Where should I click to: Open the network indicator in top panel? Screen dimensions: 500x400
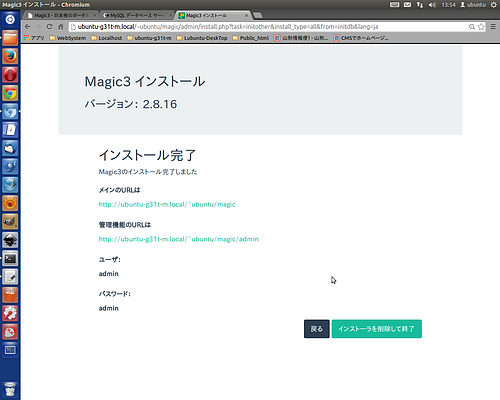420,5
